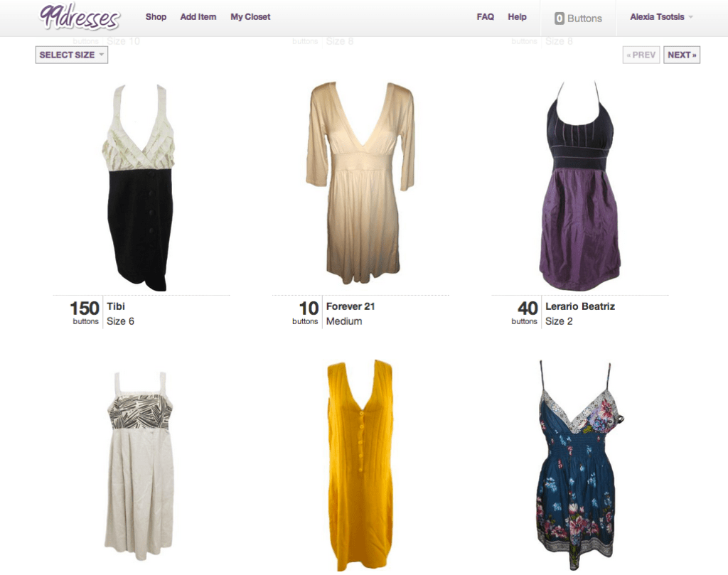Screen dimensions: 728x575
Task: Click the Lerario Beatriz brand name
Action: click(x=580, y=306)
